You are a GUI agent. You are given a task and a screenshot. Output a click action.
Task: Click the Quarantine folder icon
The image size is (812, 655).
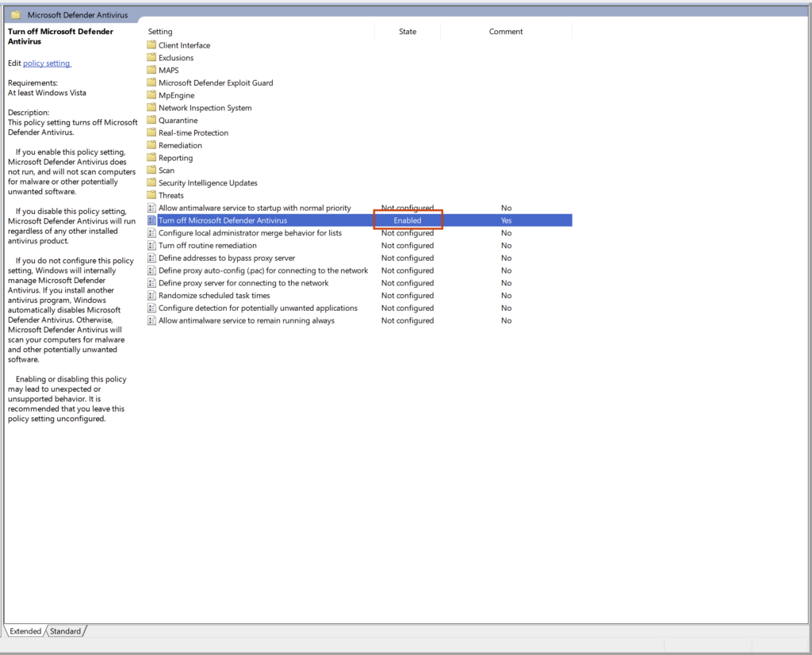(151, 121)
